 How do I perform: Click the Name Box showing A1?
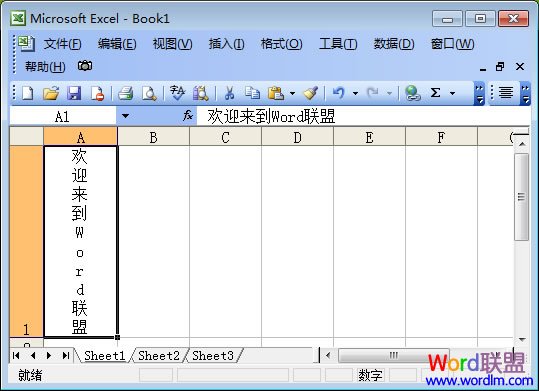coord(62,116)
